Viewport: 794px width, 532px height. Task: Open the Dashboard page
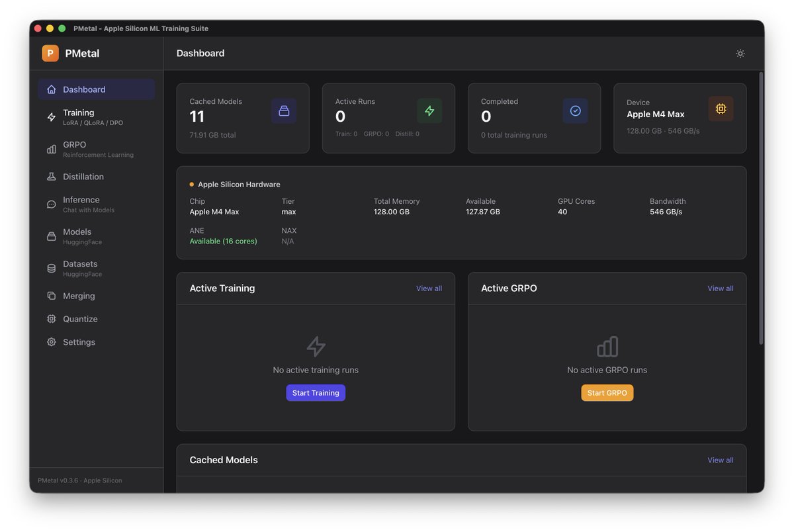(x=96, y=89)
